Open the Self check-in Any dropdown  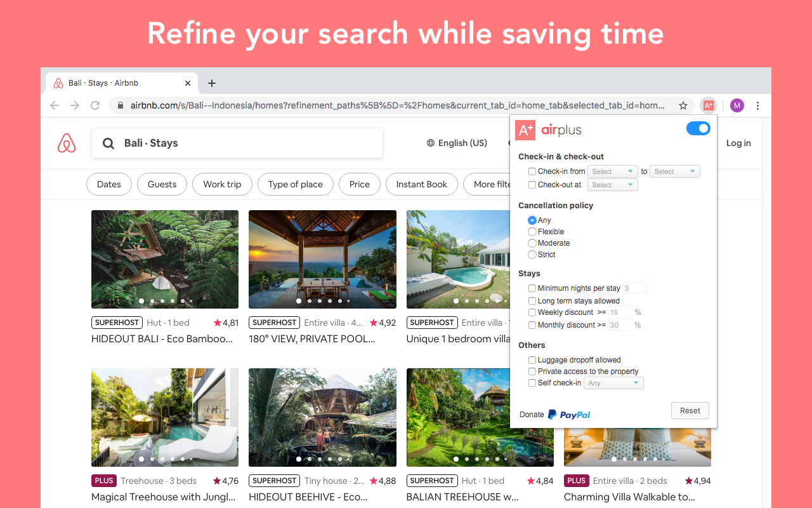(613, 382)
